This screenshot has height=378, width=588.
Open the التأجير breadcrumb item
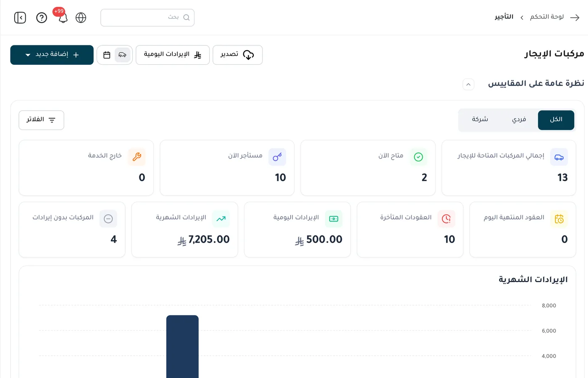[x=504, y=17]
